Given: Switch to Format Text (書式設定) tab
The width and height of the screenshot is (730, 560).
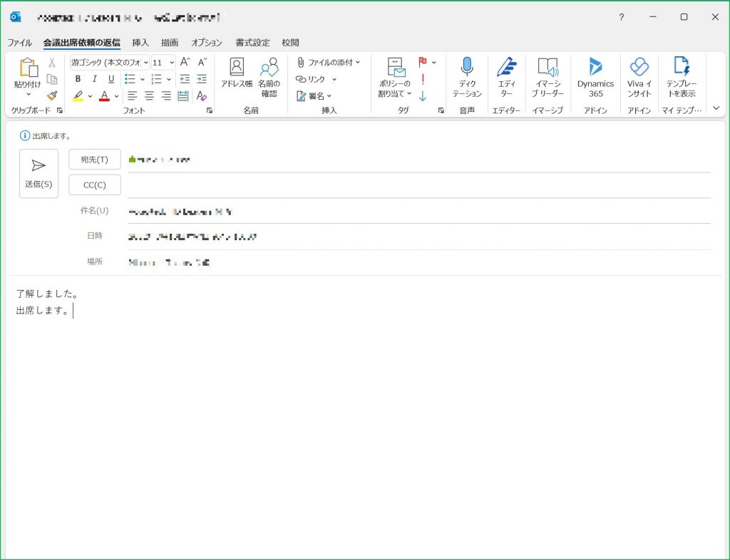Looking at the screenshot, I should (x=252, y=43).
